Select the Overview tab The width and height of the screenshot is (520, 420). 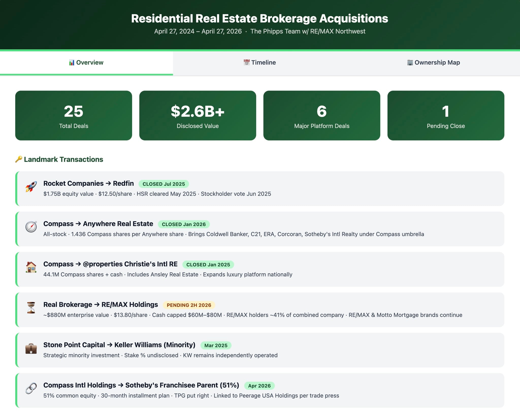(86, 63)
